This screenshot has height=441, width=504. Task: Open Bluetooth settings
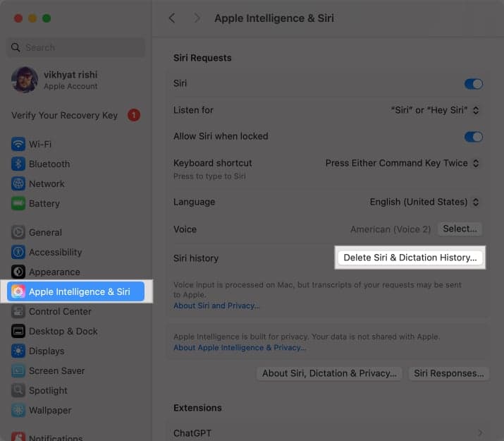76,164
